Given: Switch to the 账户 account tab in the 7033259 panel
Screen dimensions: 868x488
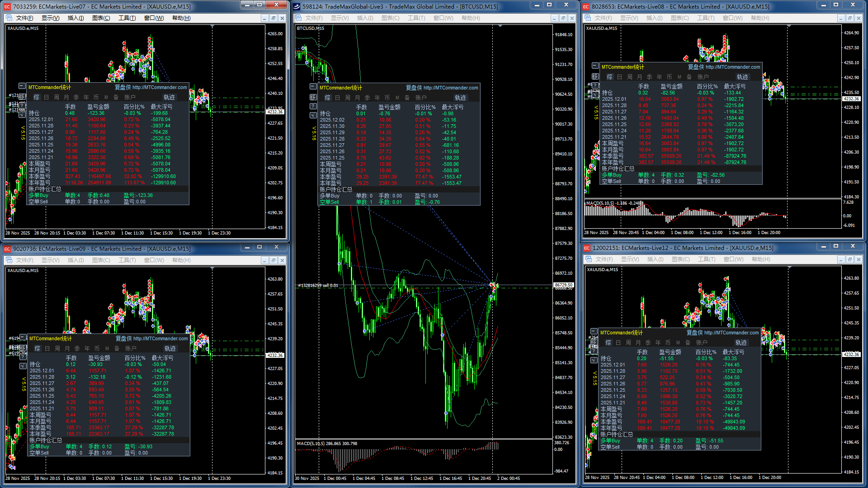Looking at the screenshot, I should [x=130, y=97].
